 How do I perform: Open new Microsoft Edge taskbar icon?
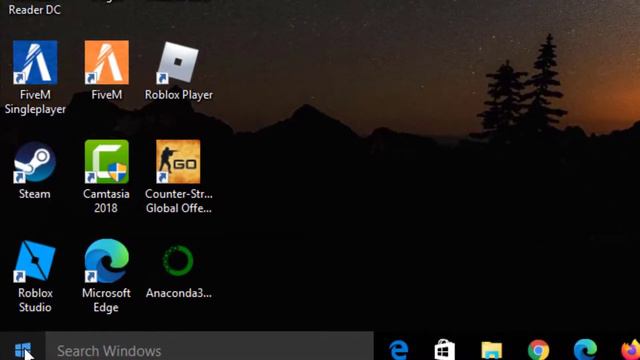tap(585, 350)
